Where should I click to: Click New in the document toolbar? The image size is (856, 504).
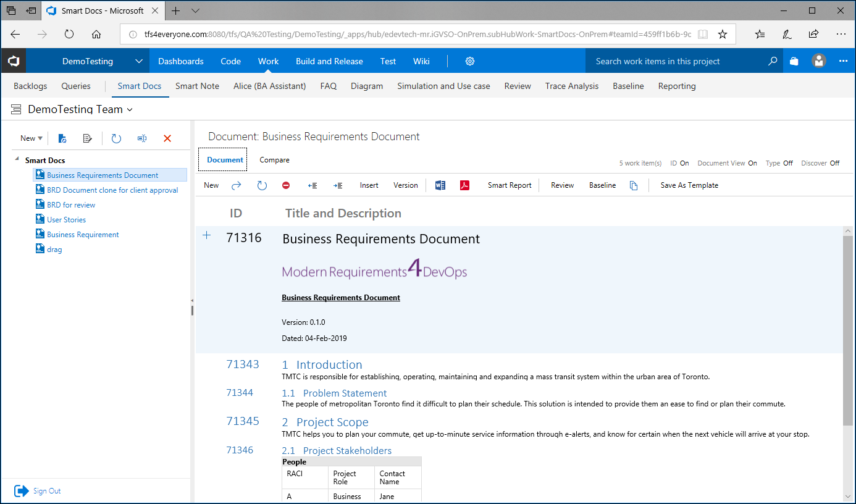click(211, 185)
